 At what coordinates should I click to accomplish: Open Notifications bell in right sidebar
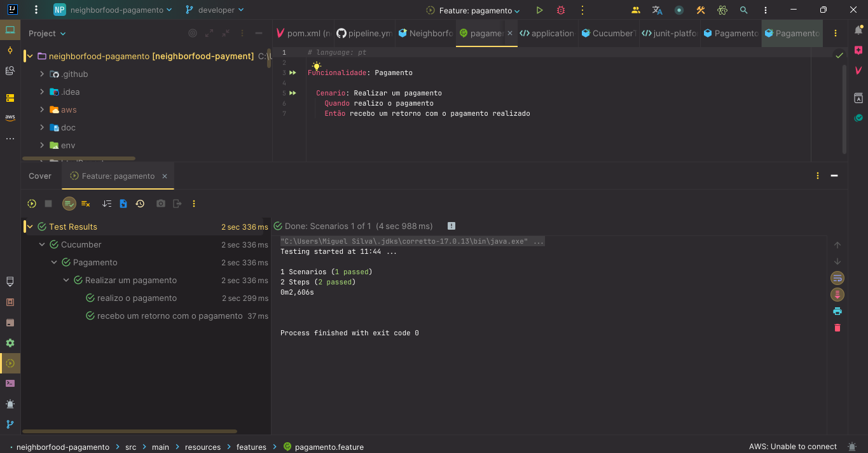858,30
